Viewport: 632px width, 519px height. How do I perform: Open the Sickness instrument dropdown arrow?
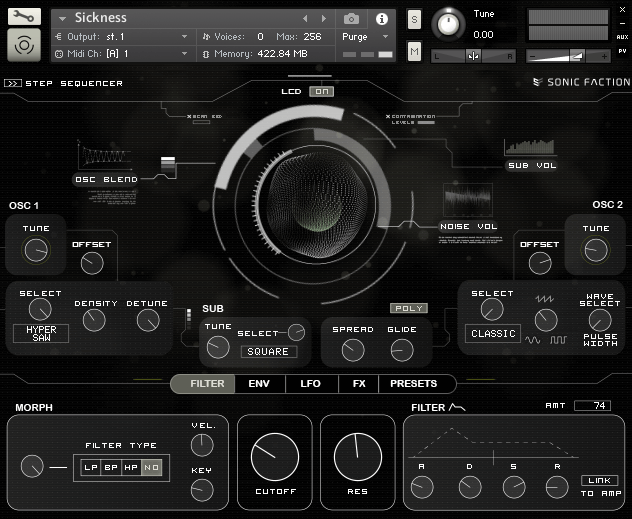point(62,19)
